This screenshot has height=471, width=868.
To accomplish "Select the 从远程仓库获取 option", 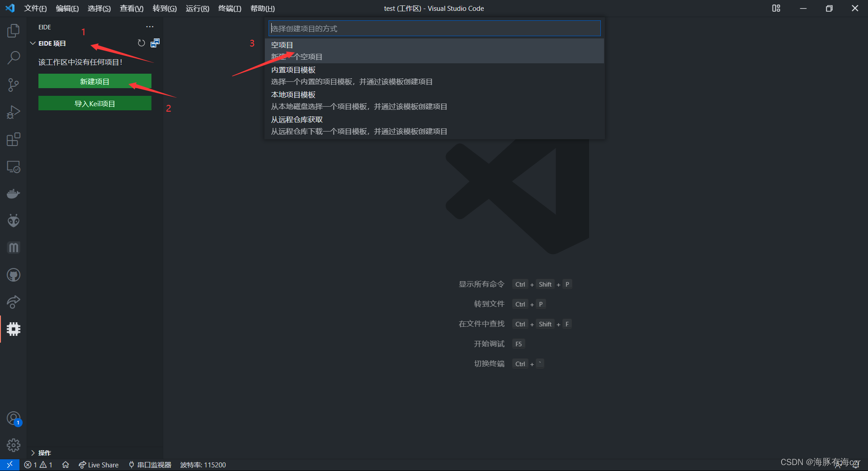I will coord(434,125).
